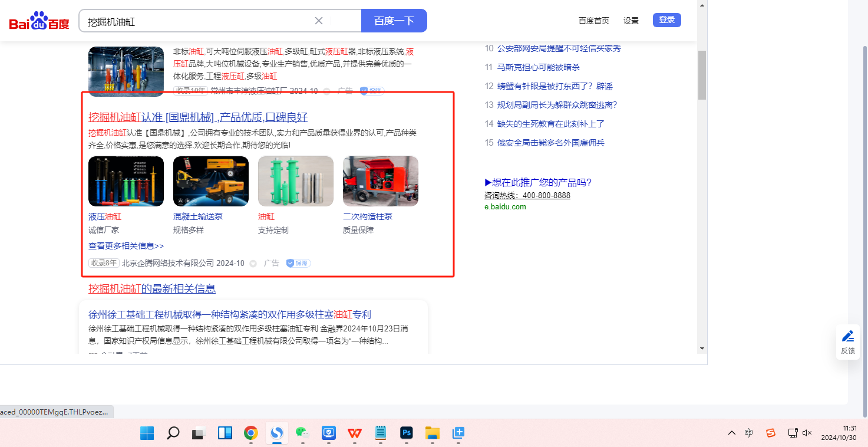
Task: Click 想在此推广您的产品吗？ promotion link
Action: [x=538, y=182]
